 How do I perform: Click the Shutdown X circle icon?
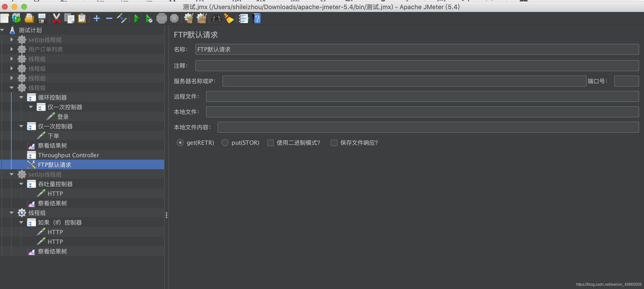(174, 19)
